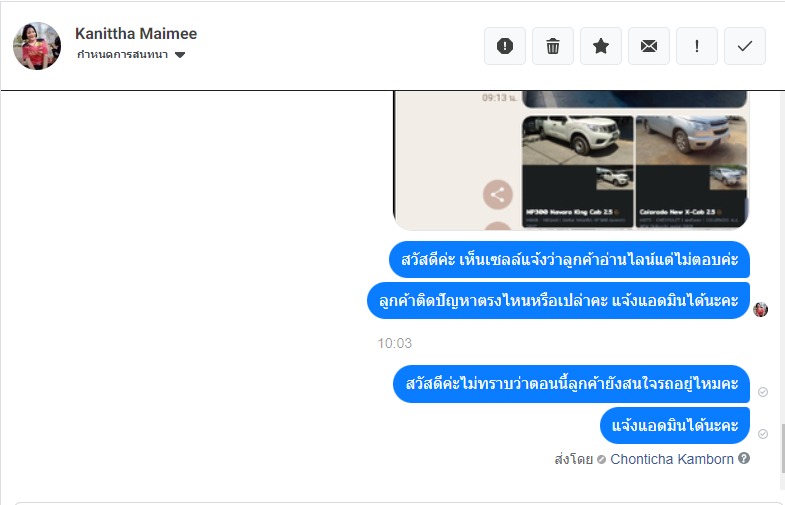Click the conversation scrollbar thumb

coord(782,448)
